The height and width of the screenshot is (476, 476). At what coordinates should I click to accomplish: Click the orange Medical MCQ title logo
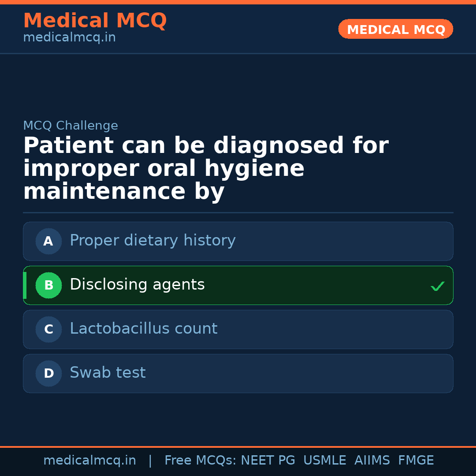click(x=95, y=21)
